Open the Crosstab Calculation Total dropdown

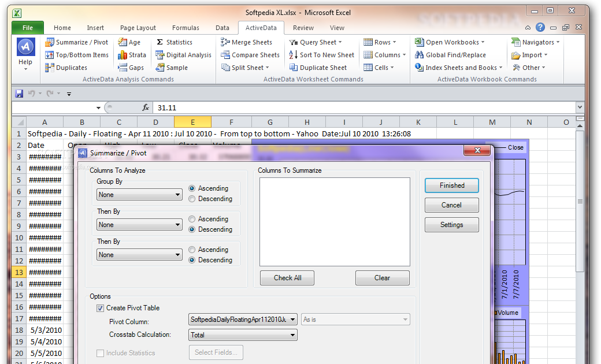243,335
